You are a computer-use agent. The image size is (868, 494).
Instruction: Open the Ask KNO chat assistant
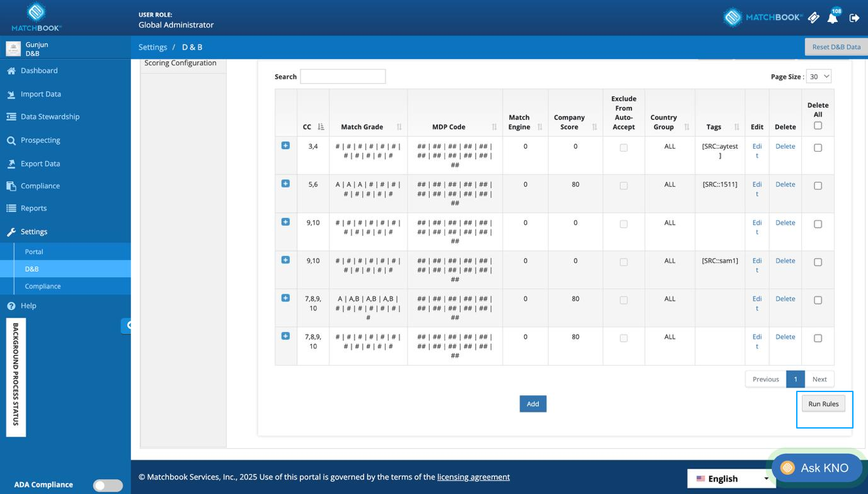point(817,468)
